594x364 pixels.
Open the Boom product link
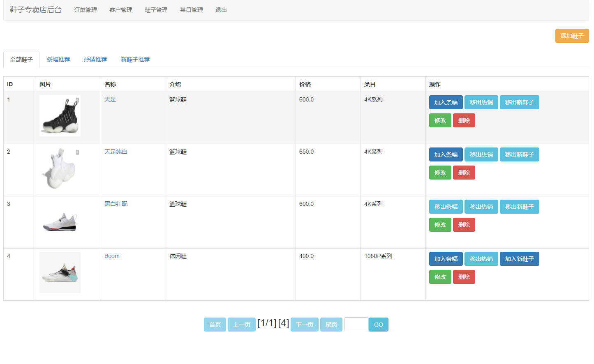pyautogui.click(x=112, y=256)
